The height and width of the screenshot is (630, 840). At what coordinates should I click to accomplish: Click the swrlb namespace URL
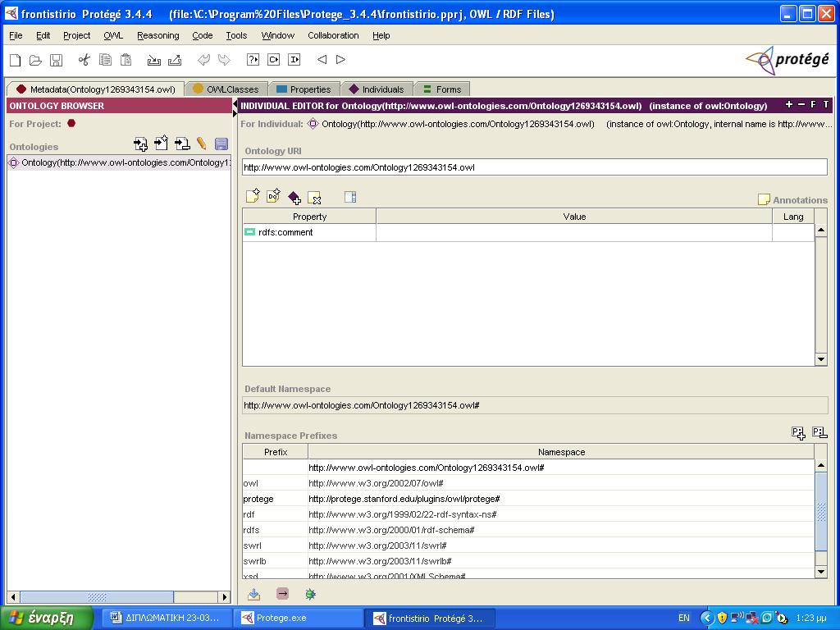(x=380, y=561)
